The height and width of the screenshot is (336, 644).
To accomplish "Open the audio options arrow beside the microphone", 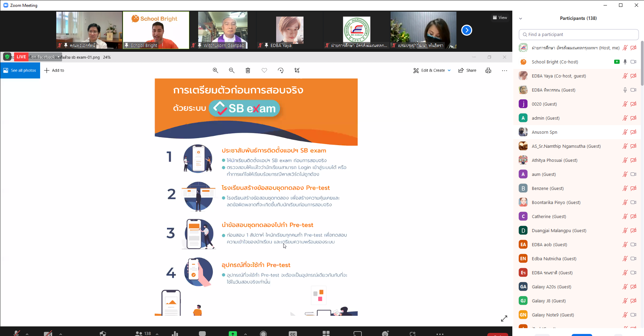I will [x=27, y=334].
